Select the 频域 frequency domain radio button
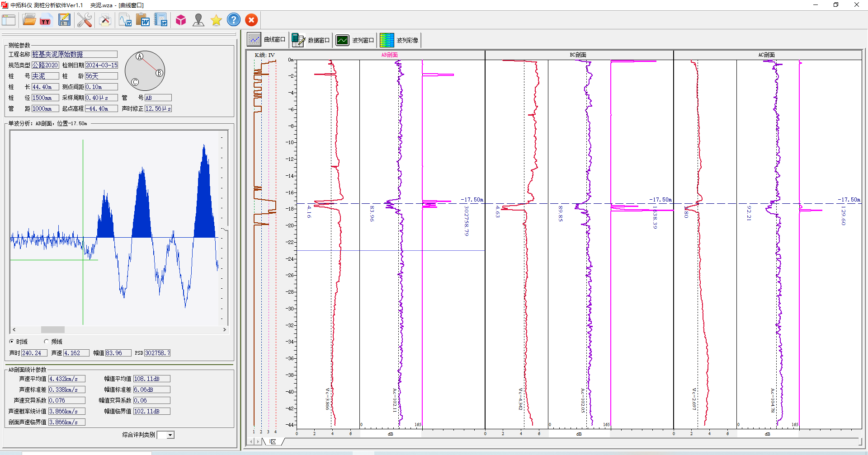Viewport: 868px width, 455px height. tap(47, 342)
